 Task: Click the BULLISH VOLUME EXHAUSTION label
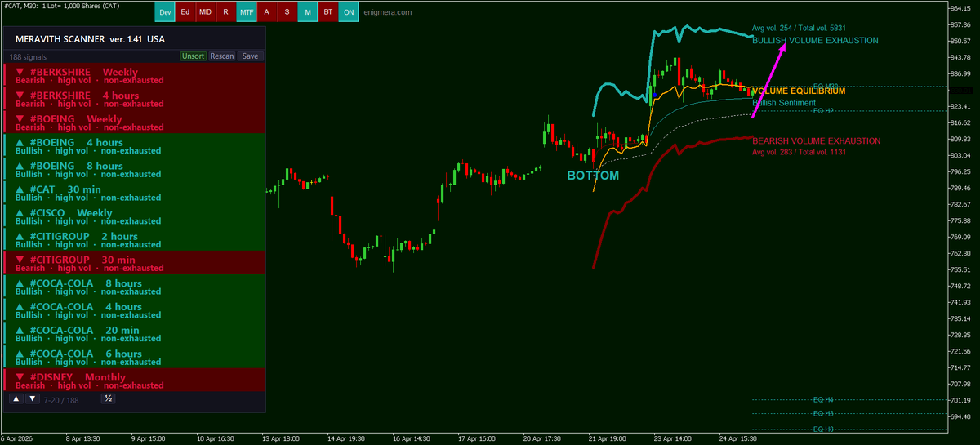click(x=815, y=40)
